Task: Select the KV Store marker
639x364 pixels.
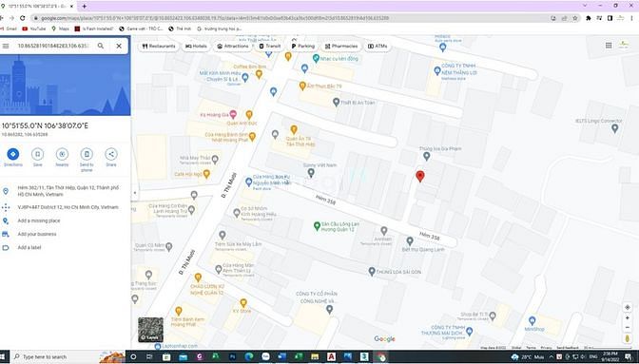Action: 243,302
